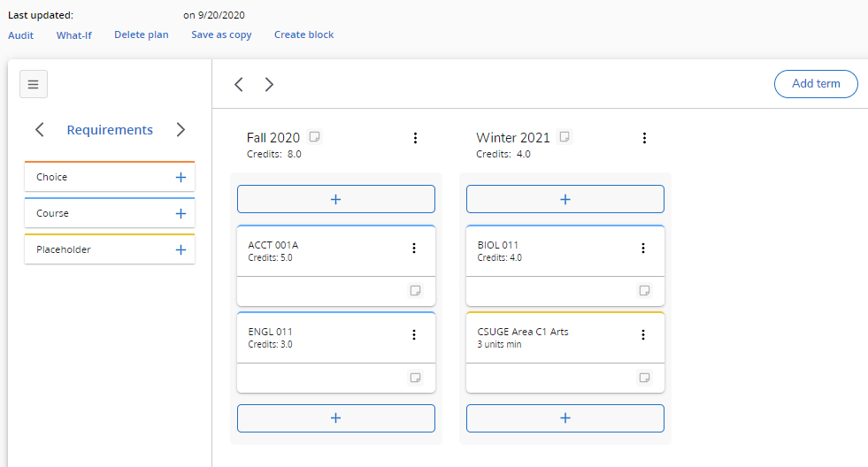Open Winter 2021 term options menu
Viewport: 868px width, 467px height.
(x=644, y=138)
